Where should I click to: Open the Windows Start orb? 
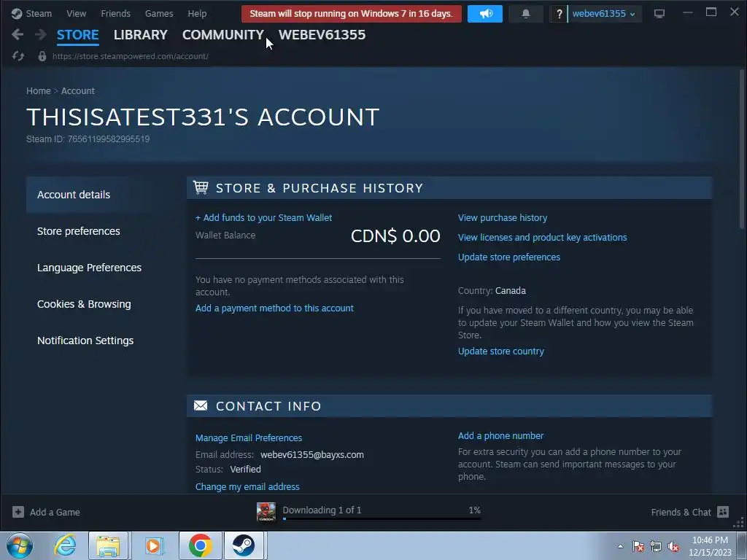[20, 545]
